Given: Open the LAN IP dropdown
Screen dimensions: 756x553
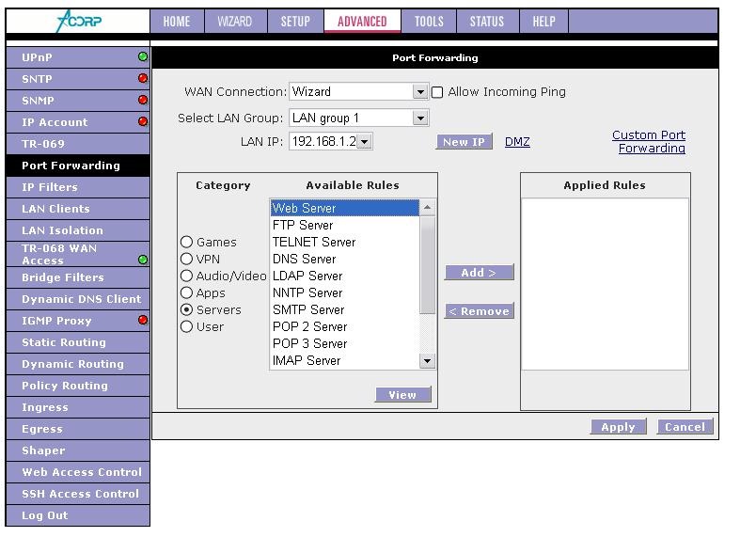Looking at the screenshot, I should coord(364,142).
